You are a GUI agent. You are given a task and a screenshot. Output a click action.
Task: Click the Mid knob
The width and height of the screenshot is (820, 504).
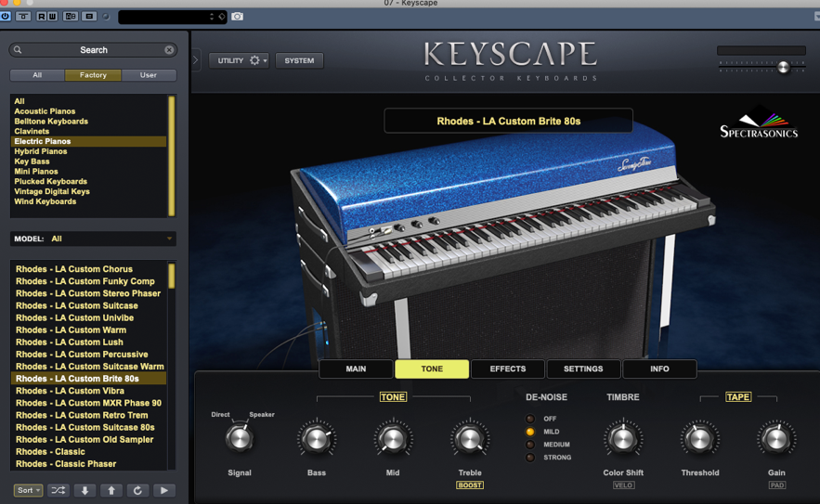(x=393, y=439)
